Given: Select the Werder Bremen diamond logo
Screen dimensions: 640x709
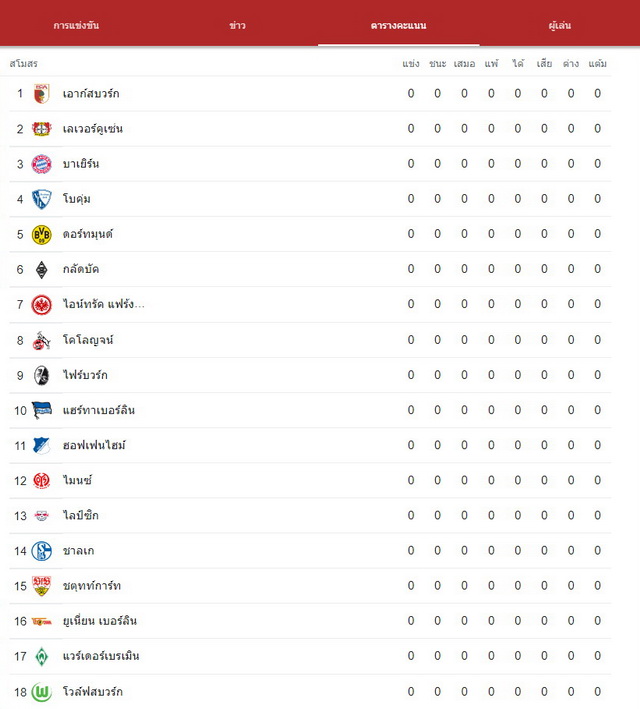Looking at the screenshot, I should [x=42, y=657].
